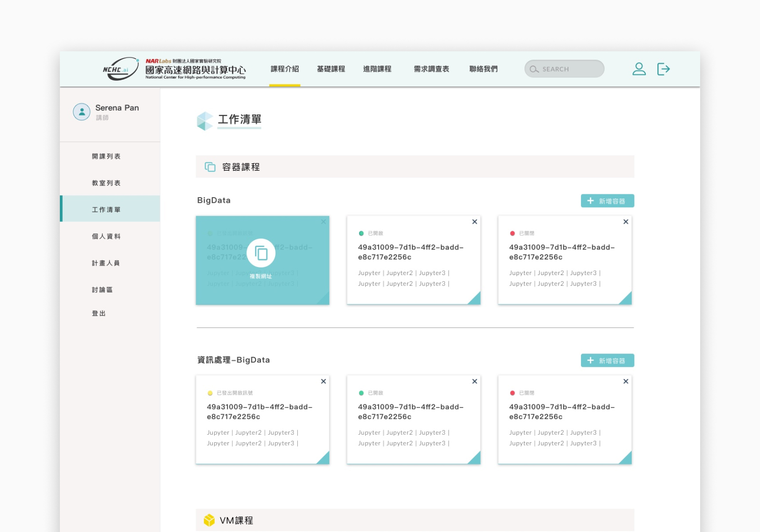Click the copy URL icon on hovered card
Viewport: 760px width, 532px height.
click(261, 253)
